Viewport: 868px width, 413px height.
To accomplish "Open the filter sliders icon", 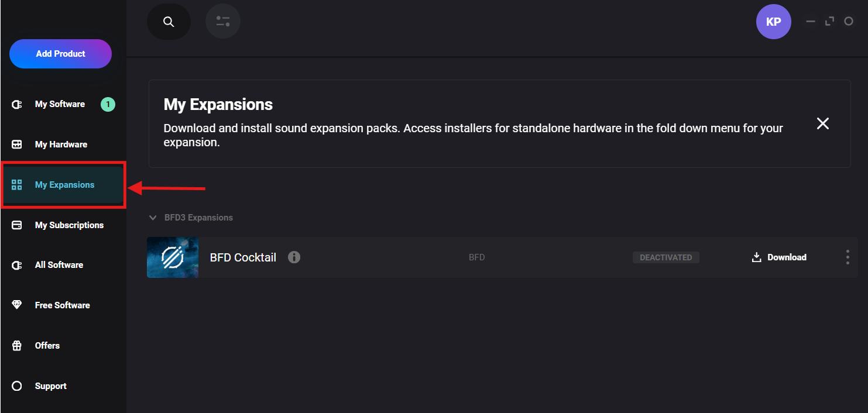I will click(223, 22).
